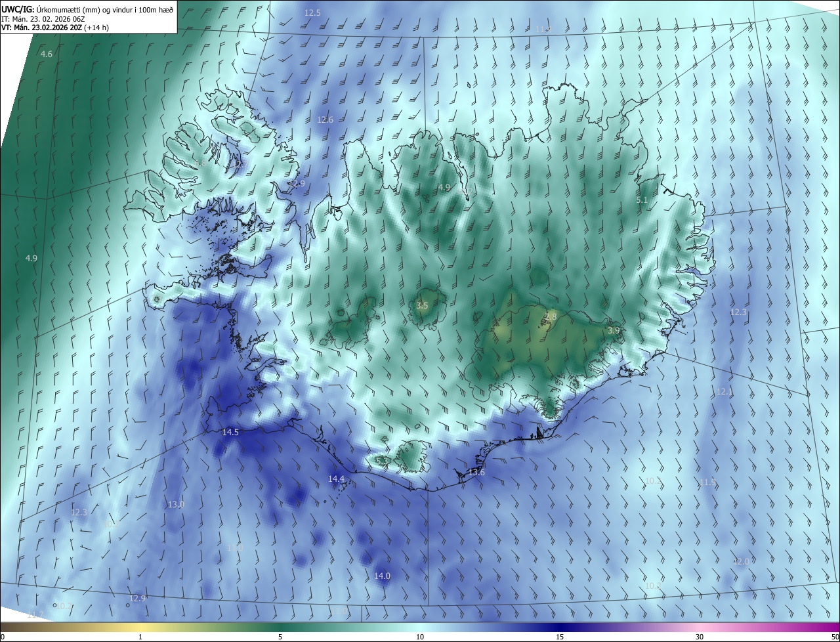Click the '50' tick label on the color scale
Viewport: 840px width, 642px height.
(834, 637)
